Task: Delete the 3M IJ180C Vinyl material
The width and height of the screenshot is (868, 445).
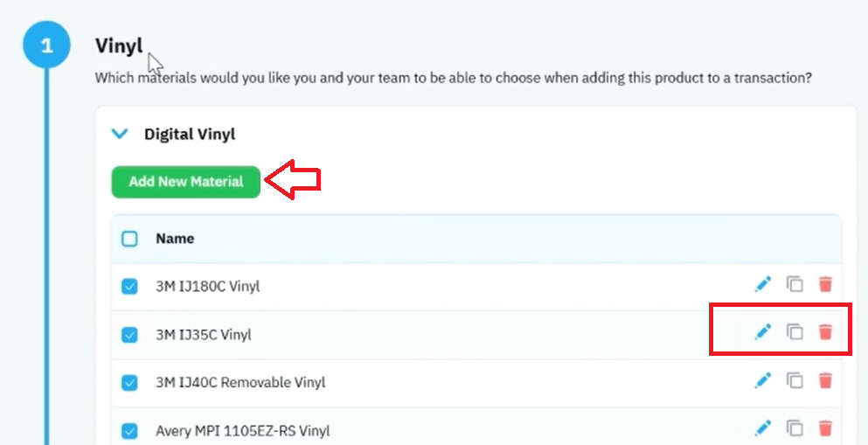Action: [x=825, y=284]
